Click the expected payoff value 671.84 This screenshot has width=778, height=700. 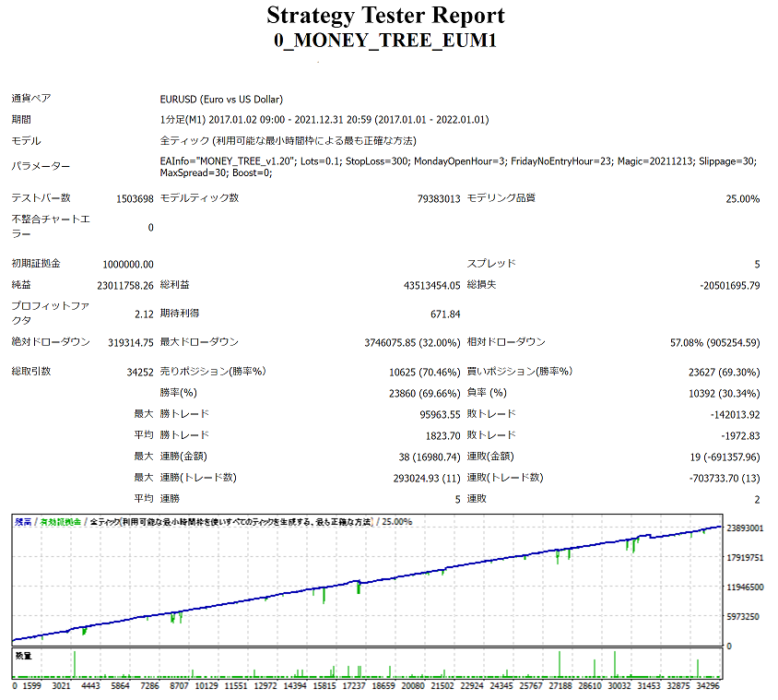[445, 314]
